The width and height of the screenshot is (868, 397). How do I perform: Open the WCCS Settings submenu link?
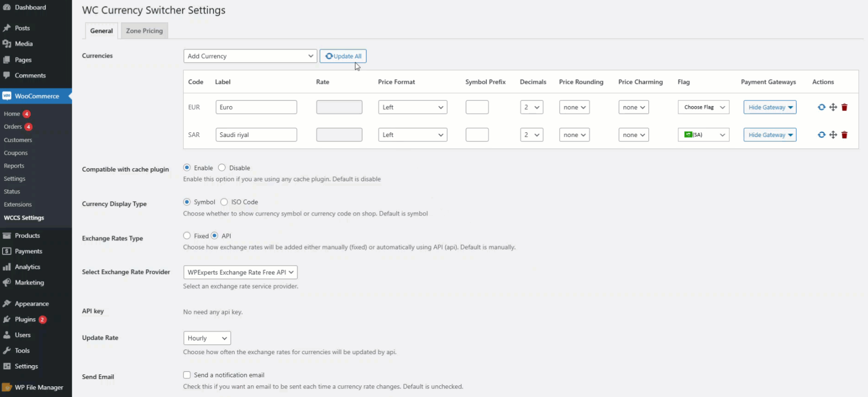(24, 218)
